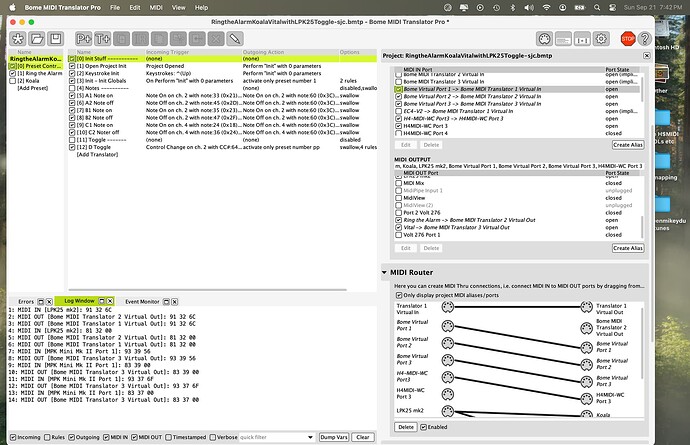Viewport: 690px width, 445px height.
Task: Click the Open Project folder icon
Action: 37,39
